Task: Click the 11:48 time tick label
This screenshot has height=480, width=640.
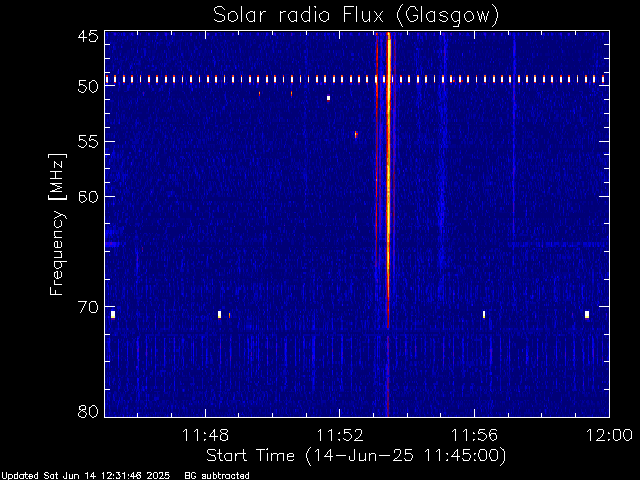Action: click(205, 435)
